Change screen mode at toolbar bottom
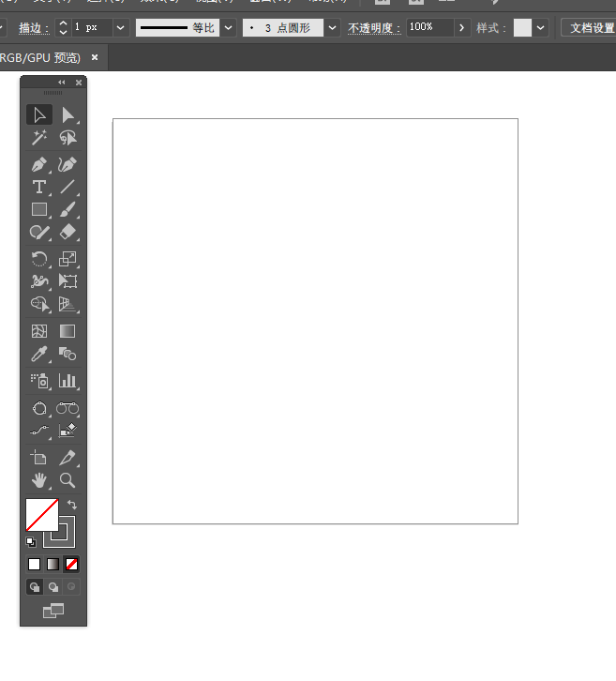The height and width of the screenshot is (681, 616). pos(53,611)
